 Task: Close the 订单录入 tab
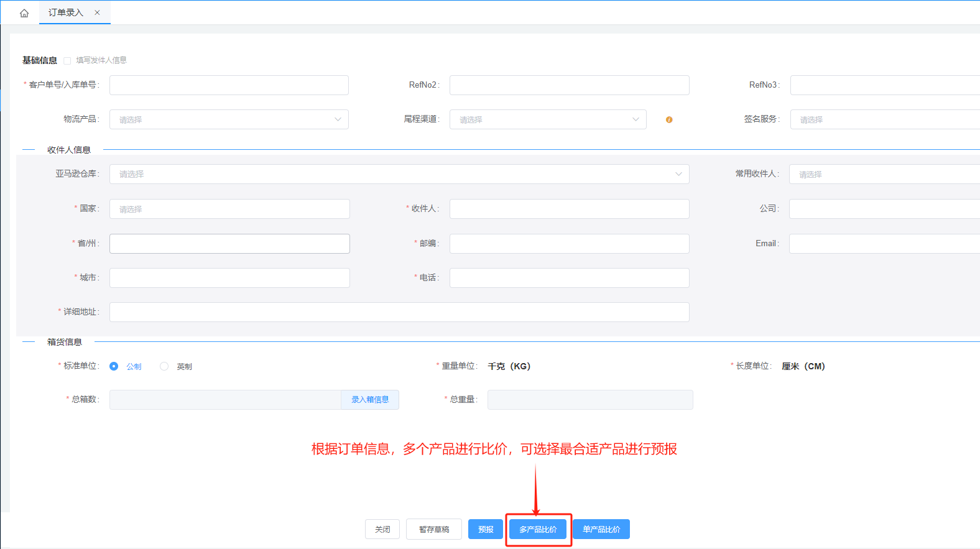[x=97, y=12]
